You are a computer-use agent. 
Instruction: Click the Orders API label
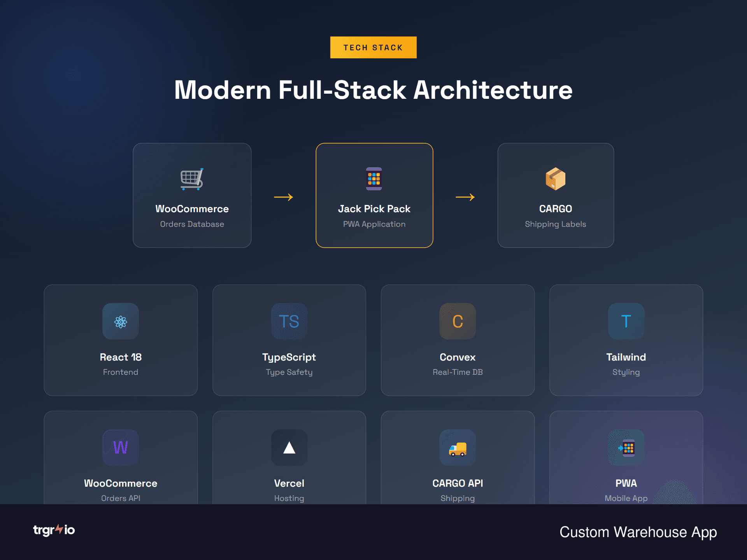[x=121, y=498]
